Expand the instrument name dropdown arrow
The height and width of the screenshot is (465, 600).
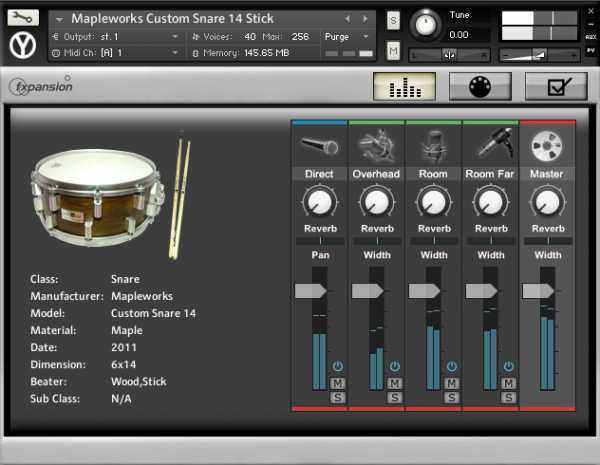pos(59,19)
